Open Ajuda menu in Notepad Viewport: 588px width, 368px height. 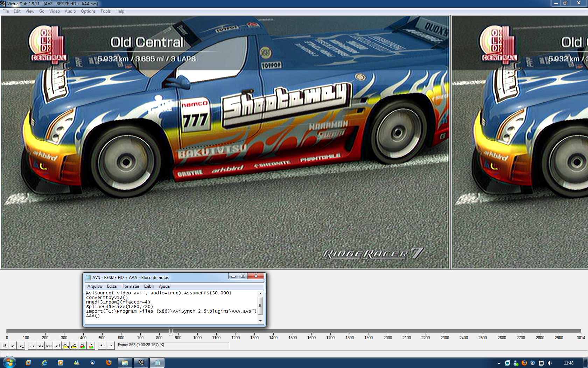[164, 286]
